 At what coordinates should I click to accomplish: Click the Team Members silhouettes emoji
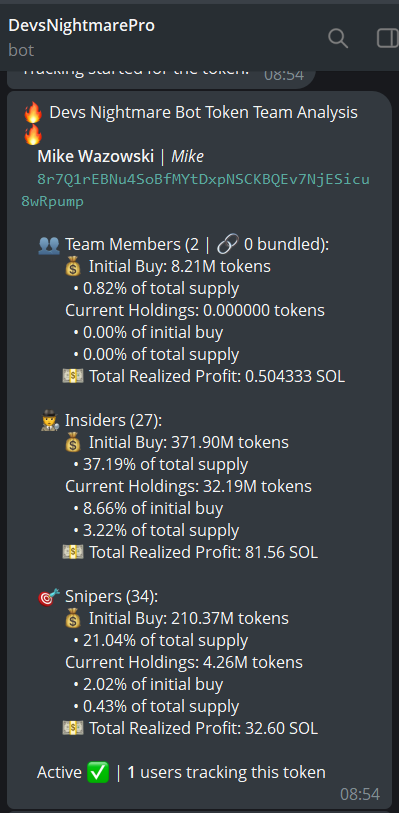[49, 244]
